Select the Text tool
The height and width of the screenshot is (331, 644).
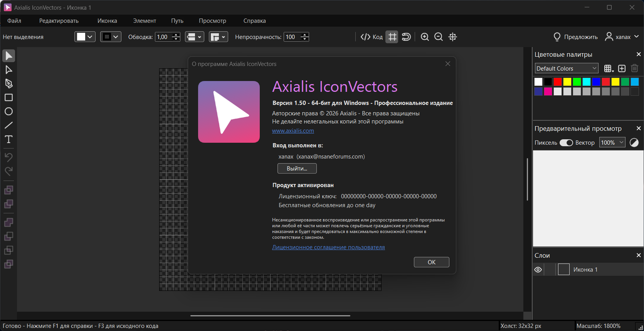pyautogui.click(x=8, y=139)
